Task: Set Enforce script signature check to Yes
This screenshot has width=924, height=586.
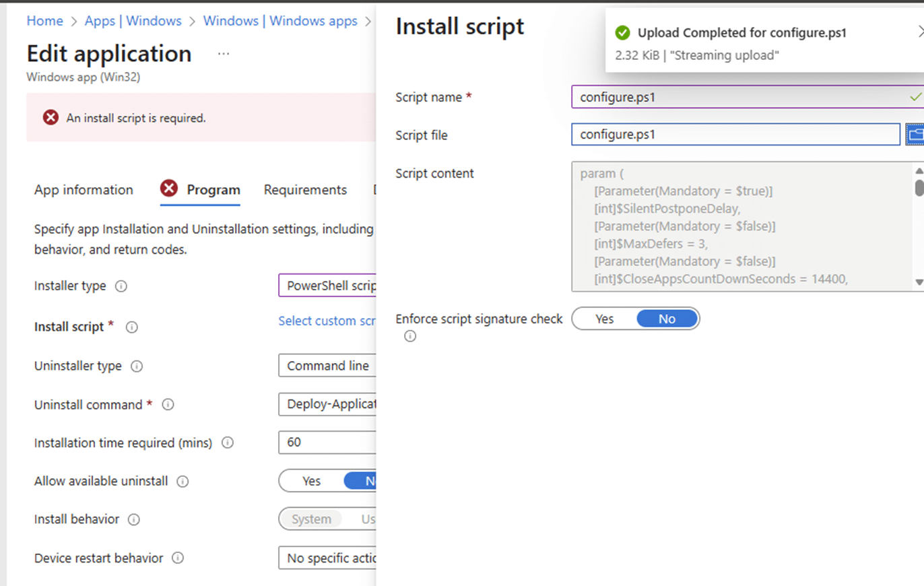Action: pos(604,319)
